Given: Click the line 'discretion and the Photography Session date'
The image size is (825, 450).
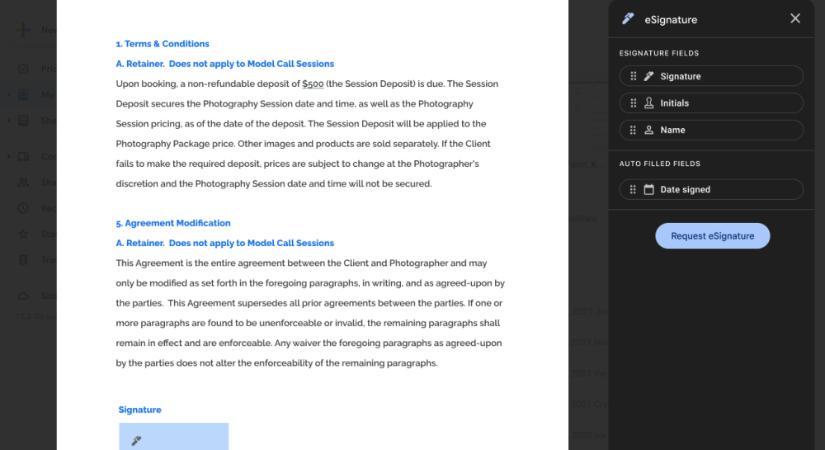Looking at the screenshot, I should click(x=274, y=184).
